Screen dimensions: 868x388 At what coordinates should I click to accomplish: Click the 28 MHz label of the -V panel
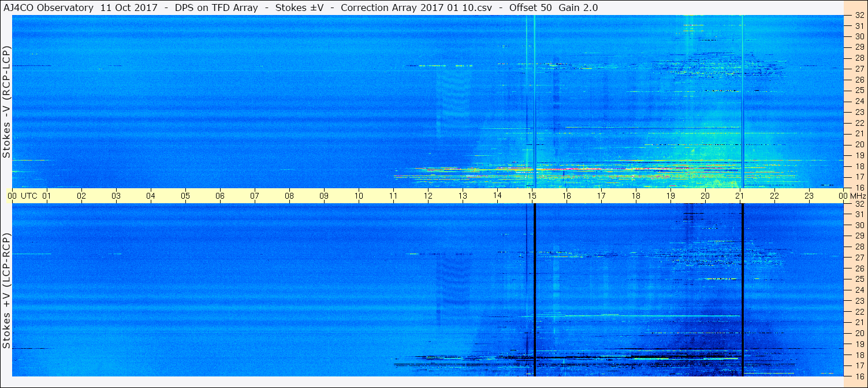[859, 58]
